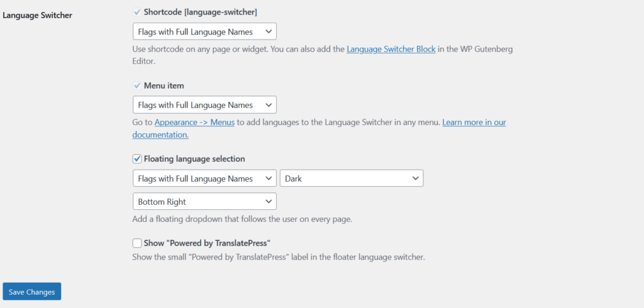Click the Shortcode [language-switcher] label text
This screenshot has width=644, height=308.
click(201, 13)
